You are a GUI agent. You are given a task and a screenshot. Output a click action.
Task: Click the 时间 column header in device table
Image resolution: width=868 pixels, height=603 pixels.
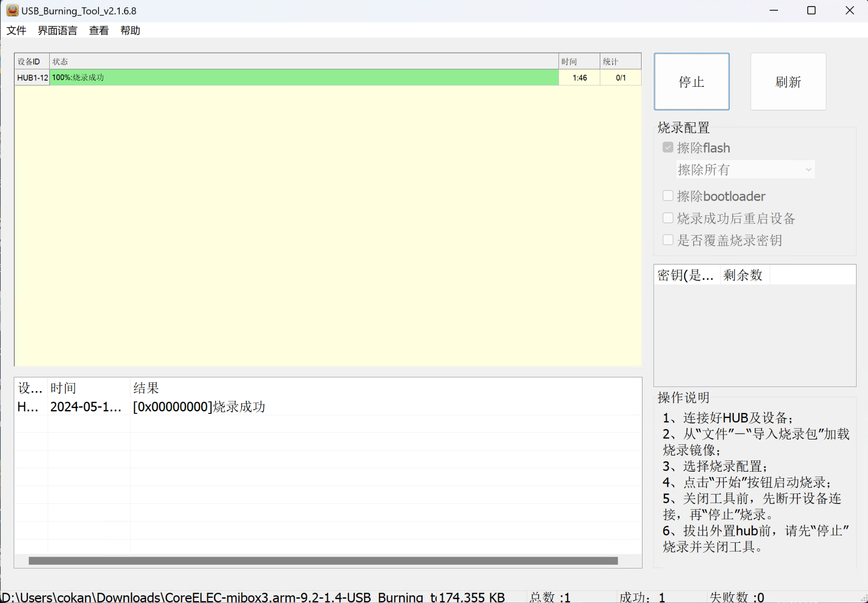tap(579, 62)
